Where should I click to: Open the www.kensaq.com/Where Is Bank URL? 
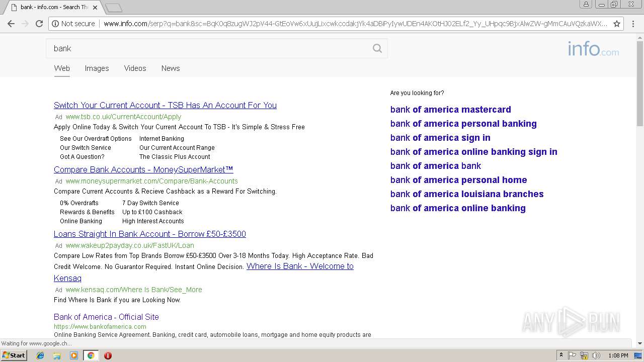click(x=134, y=290)
